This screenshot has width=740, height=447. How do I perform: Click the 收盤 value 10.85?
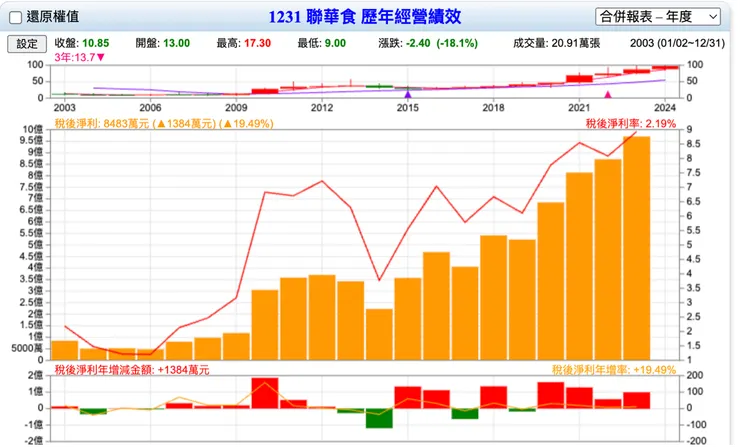(95, 43)
